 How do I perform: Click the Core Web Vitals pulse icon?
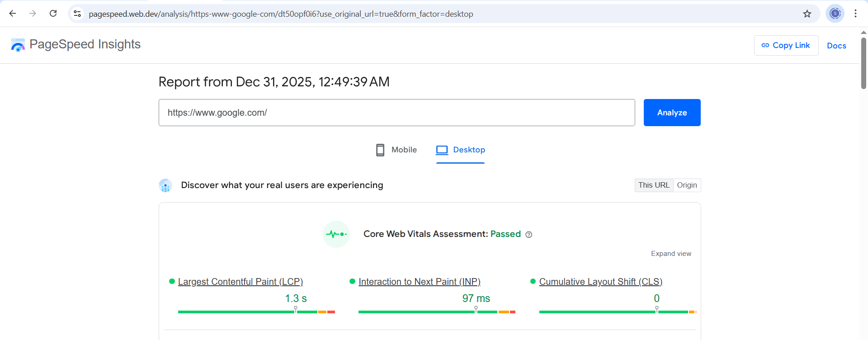pyautogui.click(x=336, y=234)
